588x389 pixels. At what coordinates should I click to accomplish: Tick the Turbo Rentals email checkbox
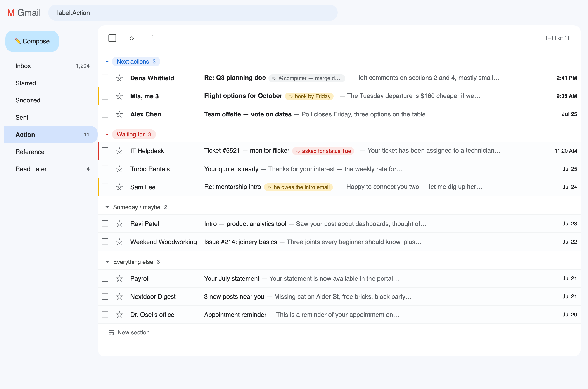click(105, 169)
